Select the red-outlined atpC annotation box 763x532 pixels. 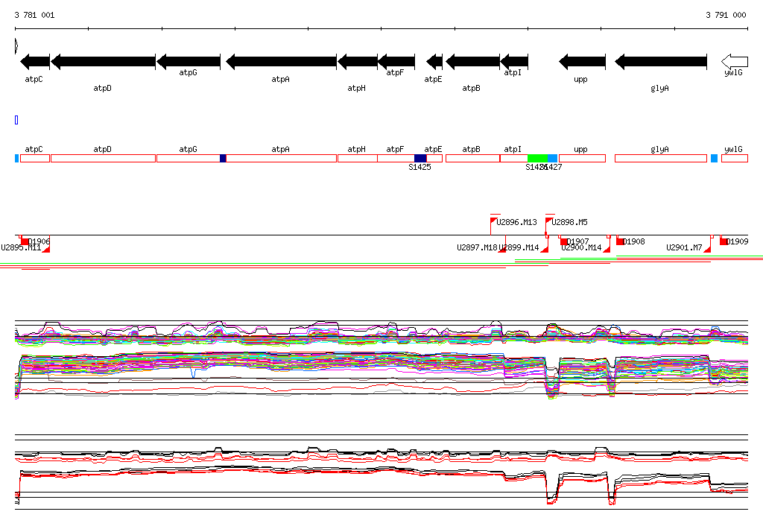[x=35, y=158]
